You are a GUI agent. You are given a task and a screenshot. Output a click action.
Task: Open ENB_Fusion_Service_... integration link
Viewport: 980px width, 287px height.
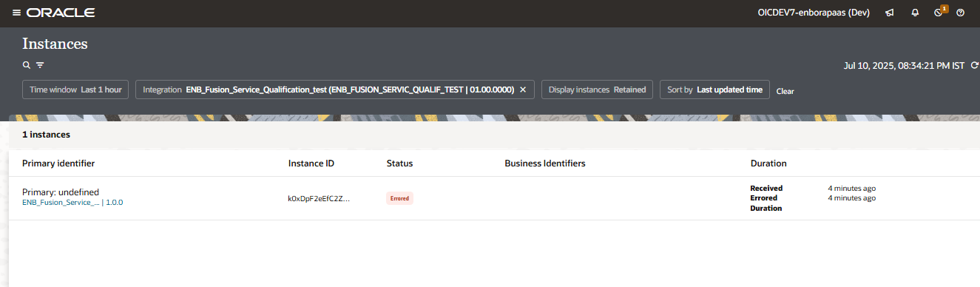pos(61,202)
